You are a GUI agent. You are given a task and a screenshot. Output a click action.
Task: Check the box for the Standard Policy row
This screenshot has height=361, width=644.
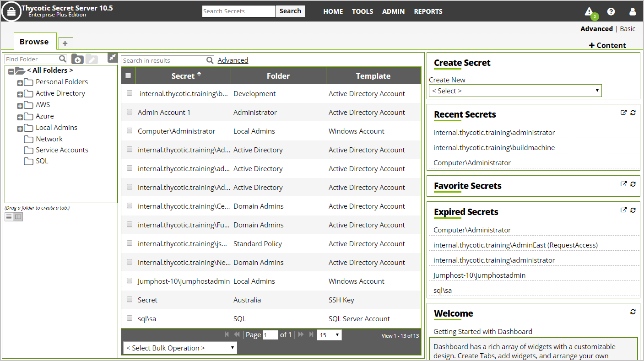[130, 243]
